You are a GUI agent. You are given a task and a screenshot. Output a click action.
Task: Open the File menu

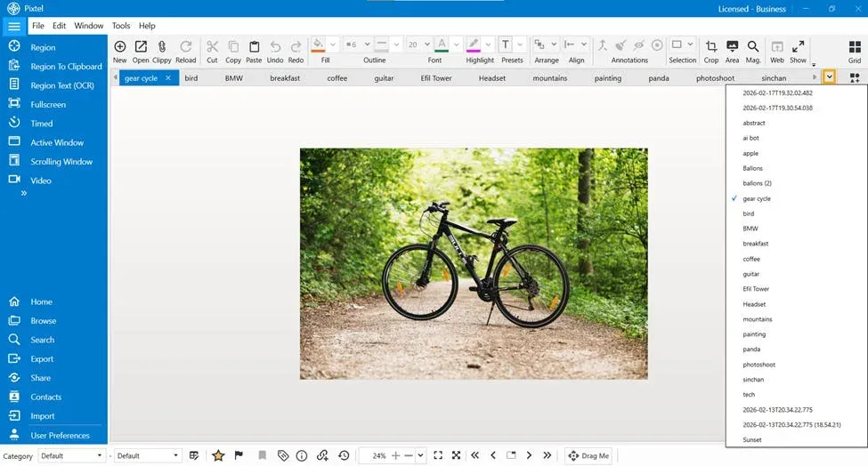coord(38,26)
